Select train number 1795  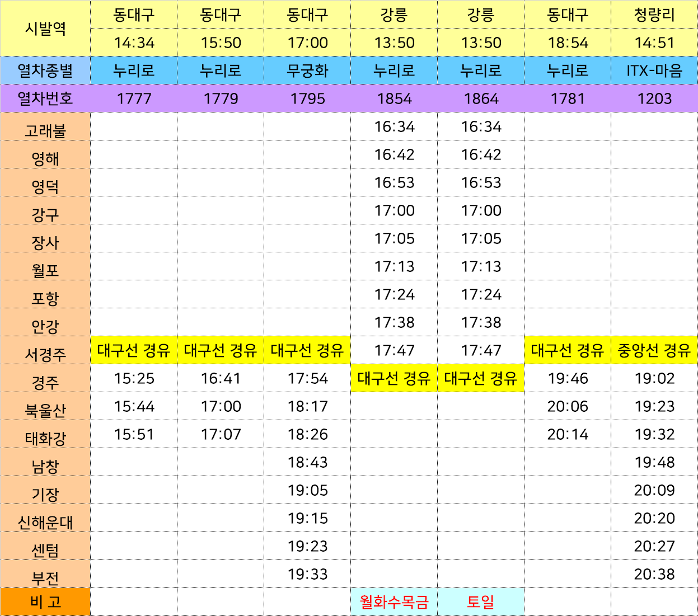click(x=307, y=98)
